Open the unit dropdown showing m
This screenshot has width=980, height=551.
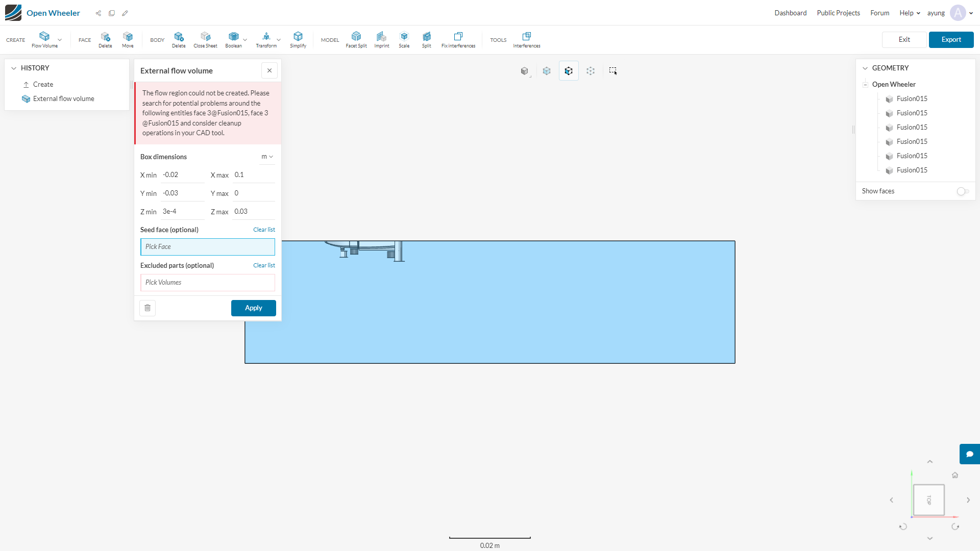pos(267,157)
